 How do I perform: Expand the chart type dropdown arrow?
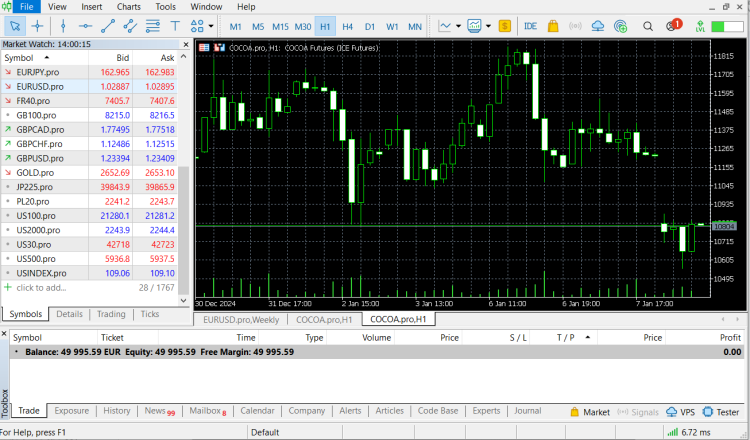[x=458, y=26]
